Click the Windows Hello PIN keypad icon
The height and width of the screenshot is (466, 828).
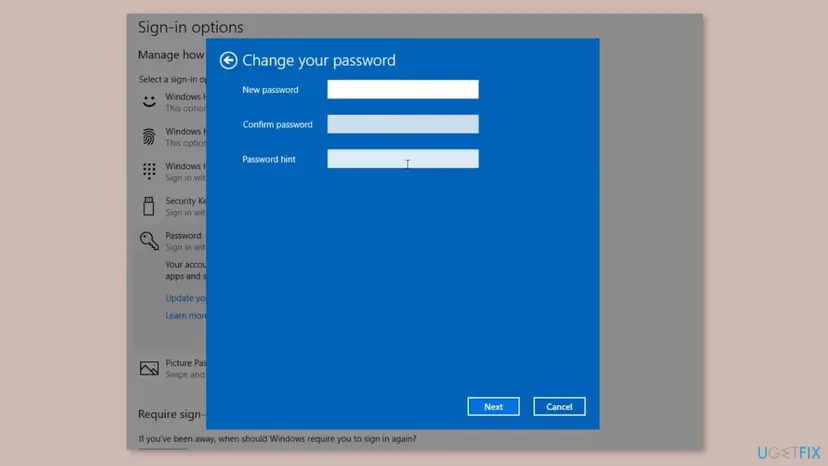[x=149, y=171]
